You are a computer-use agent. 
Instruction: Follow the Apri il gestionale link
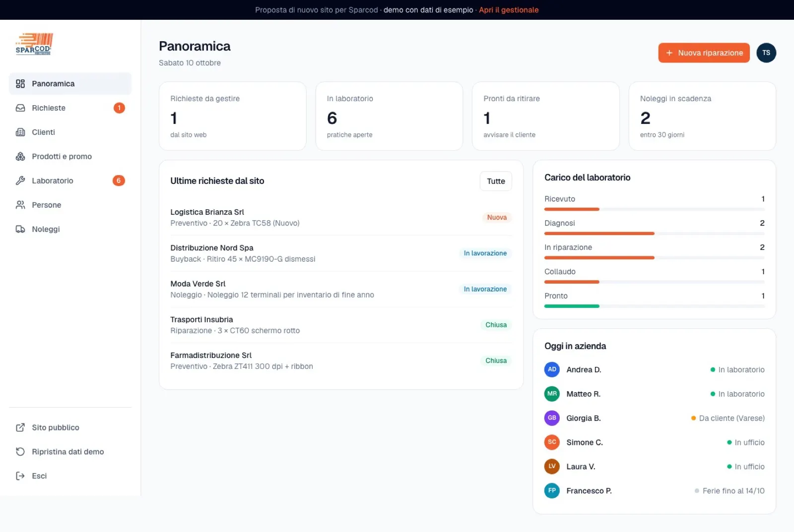point(509,10)
